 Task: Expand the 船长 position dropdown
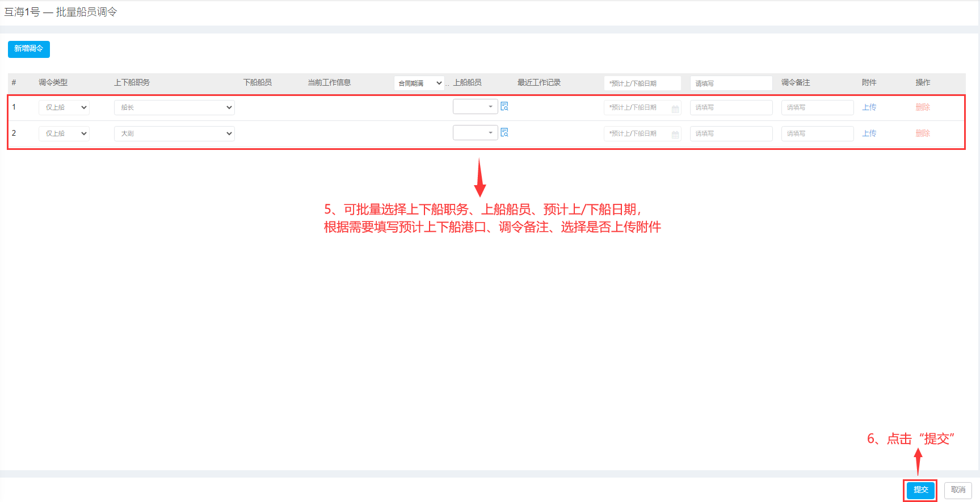point(174,107)
